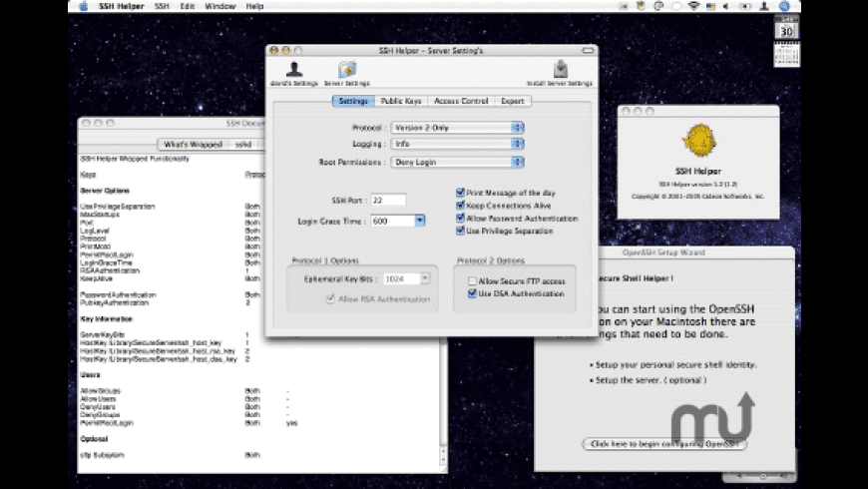Open the SSH Helper application menu
The width and height of the screenshot is (868, 489).
(x=122, y=6)
